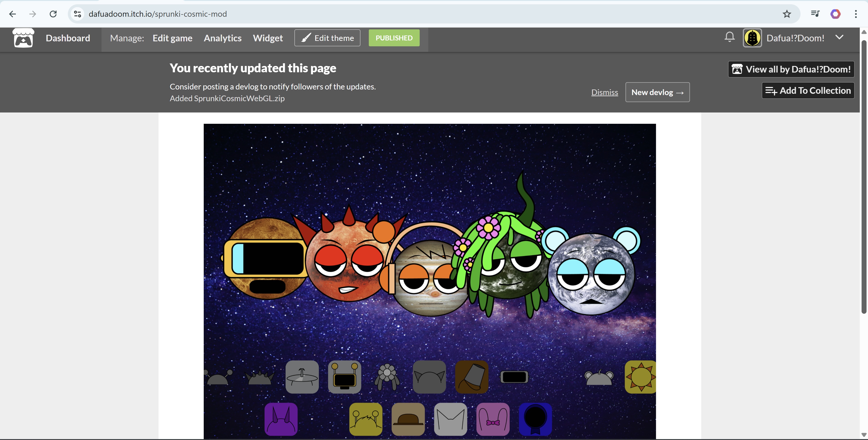Click the browser forward arrow
Viewport: 868px width, 440px height.
(33, 14)
